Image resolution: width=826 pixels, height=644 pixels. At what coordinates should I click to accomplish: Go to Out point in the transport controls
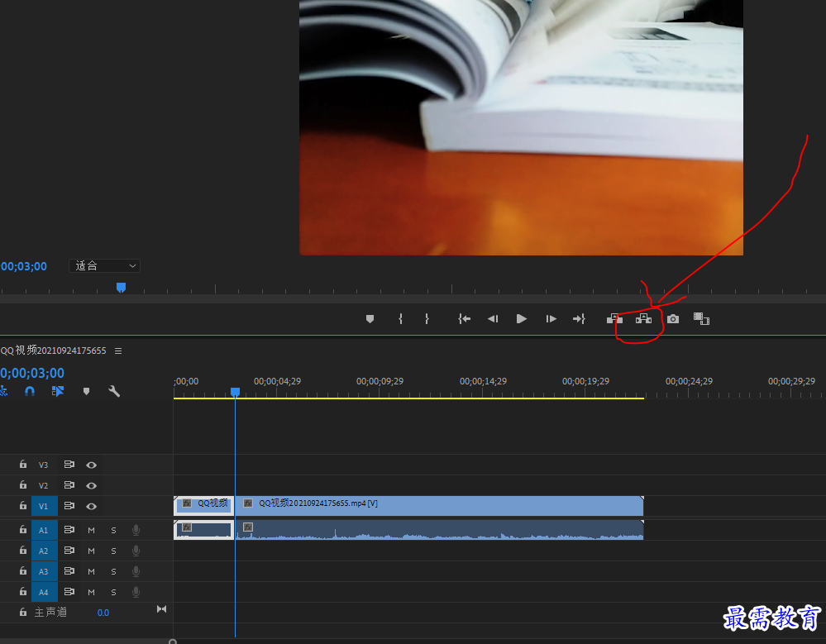[579, 318]
